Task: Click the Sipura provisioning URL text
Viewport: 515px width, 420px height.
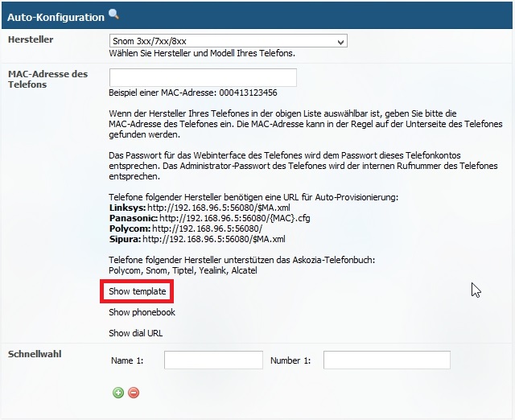Action: 213,239
